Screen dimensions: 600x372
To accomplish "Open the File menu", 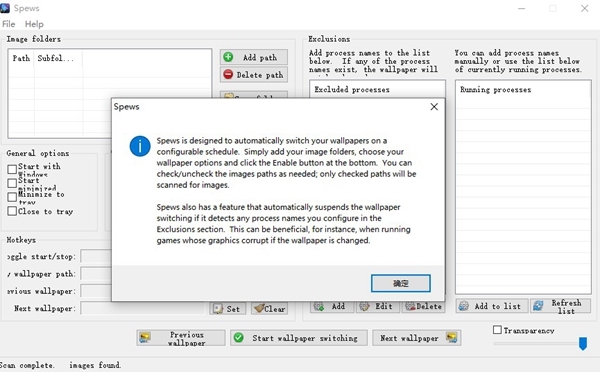I will pos(8,24).
